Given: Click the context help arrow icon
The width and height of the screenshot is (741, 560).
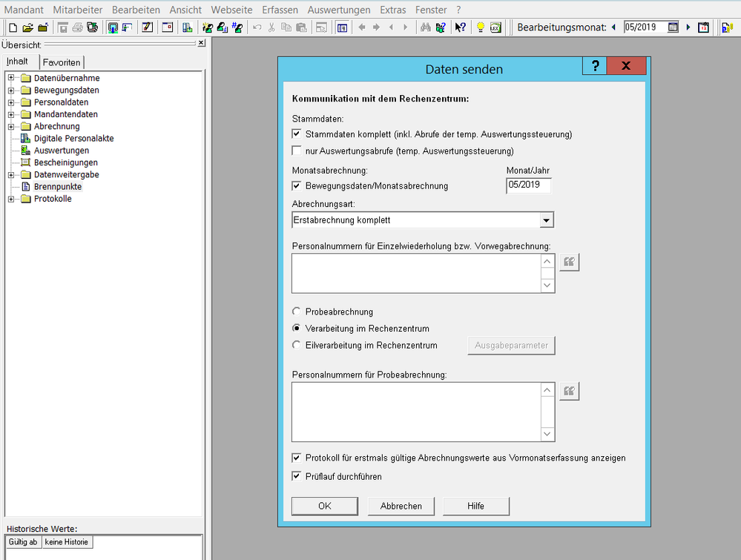Looking at the screenshot, I should point(461,27).
